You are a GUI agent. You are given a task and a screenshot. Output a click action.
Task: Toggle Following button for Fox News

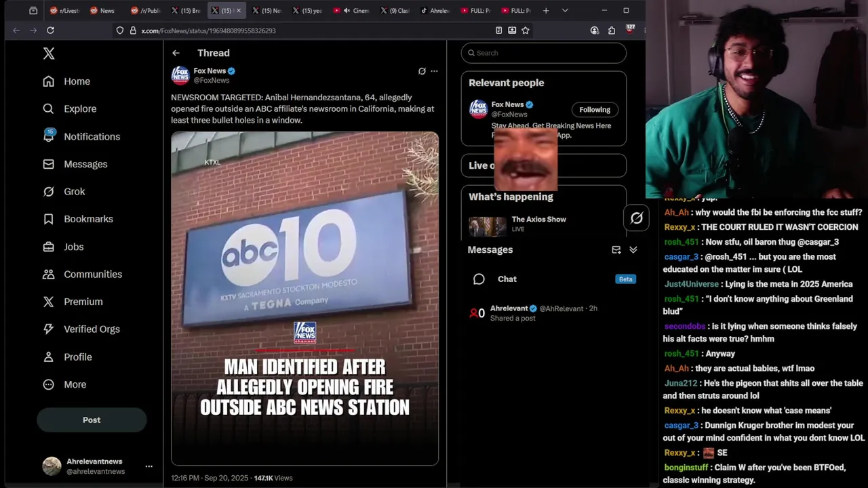595,110
